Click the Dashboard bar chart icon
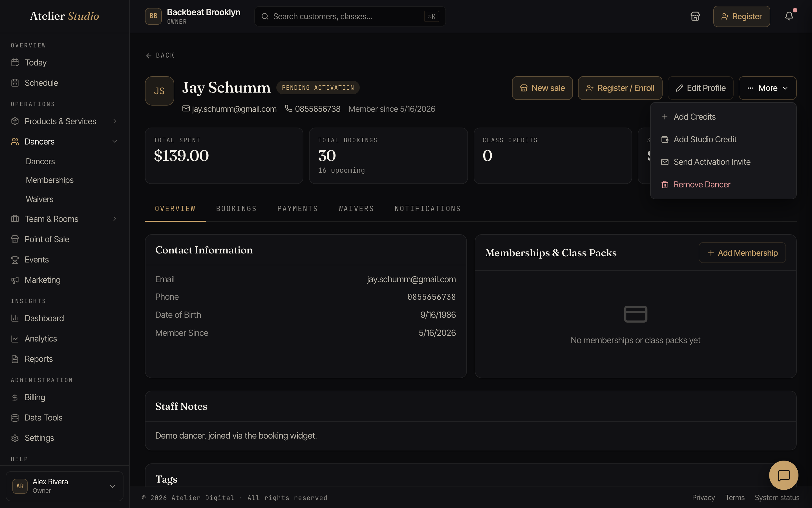812x508 pixels. tap(15, 318)
